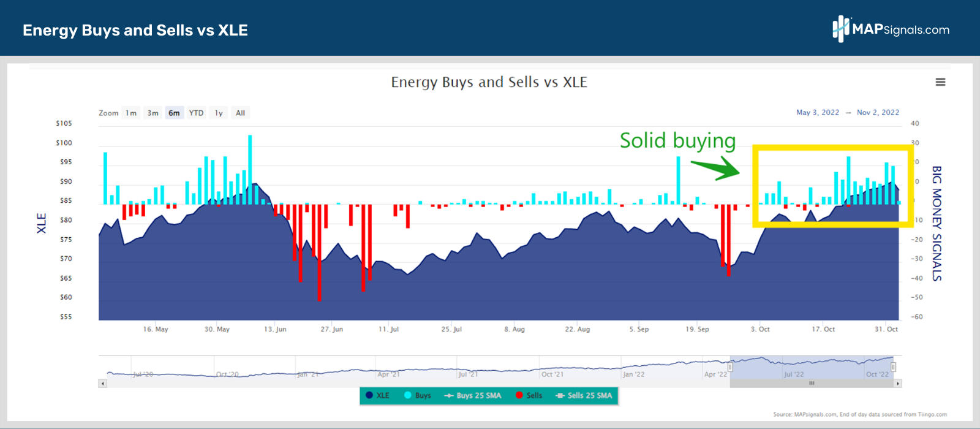Click the navigator scrollbar thumb
Viewport: 980px width, 429px height.
(x=812, y=384)
